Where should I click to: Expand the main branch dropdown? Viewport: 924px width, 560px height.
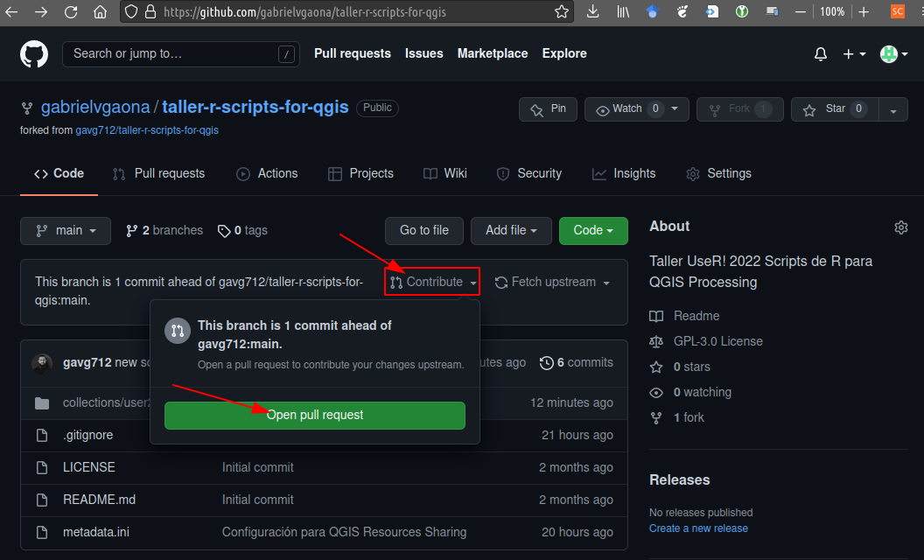65,230
